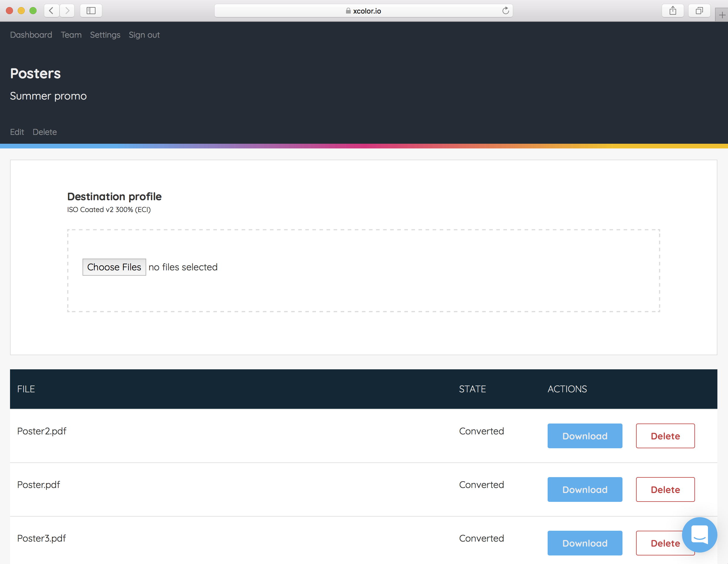Open the Team navigation link
The image size is (728, 564).
71,35
